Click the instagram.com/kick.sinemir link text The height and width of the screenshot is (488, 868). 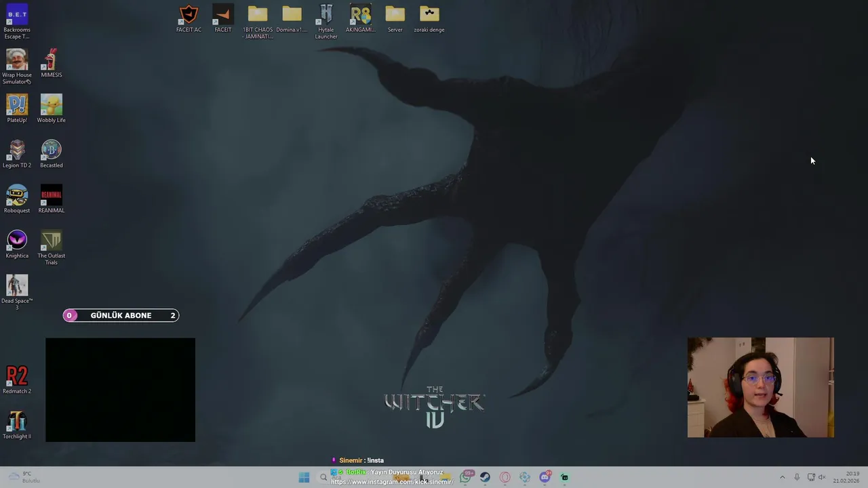tap(392, 481)
